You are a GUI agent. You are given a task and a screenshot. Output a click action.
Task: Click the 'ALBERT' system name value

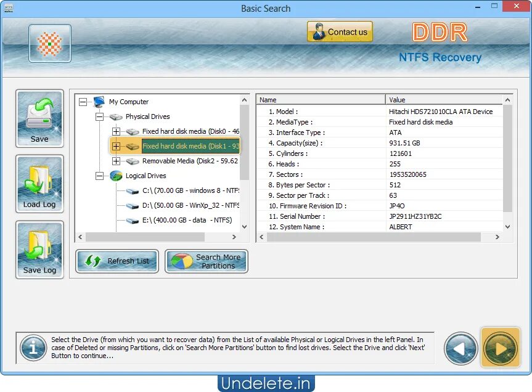400,227
